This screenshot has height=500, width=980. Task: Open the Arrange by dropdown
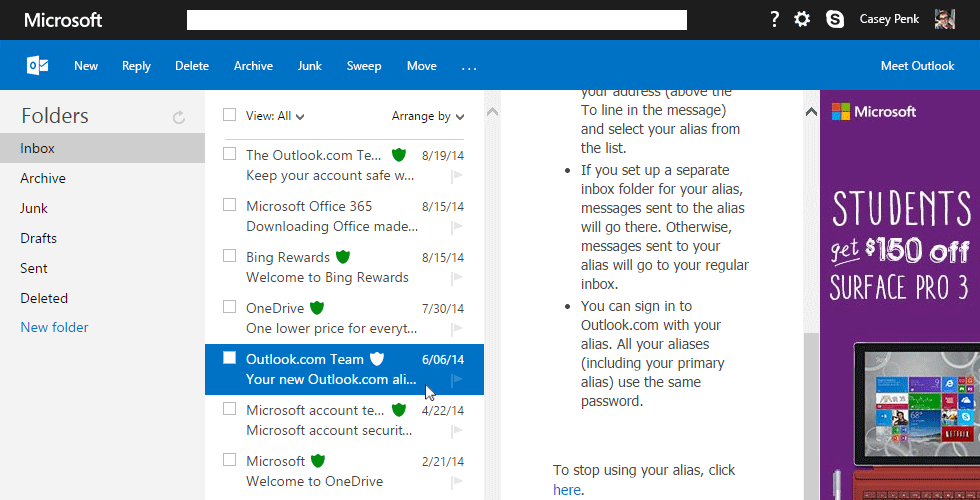428,116
